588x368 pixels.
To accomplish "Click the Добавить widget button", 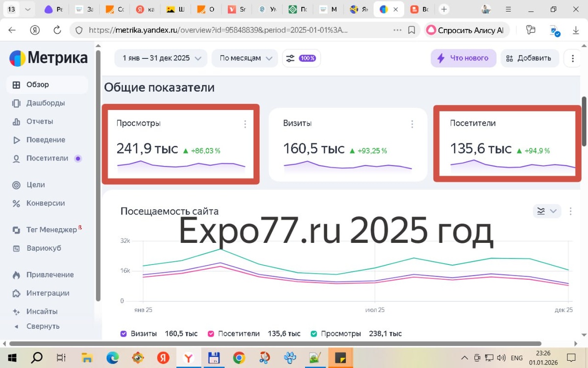I will 529,58.
